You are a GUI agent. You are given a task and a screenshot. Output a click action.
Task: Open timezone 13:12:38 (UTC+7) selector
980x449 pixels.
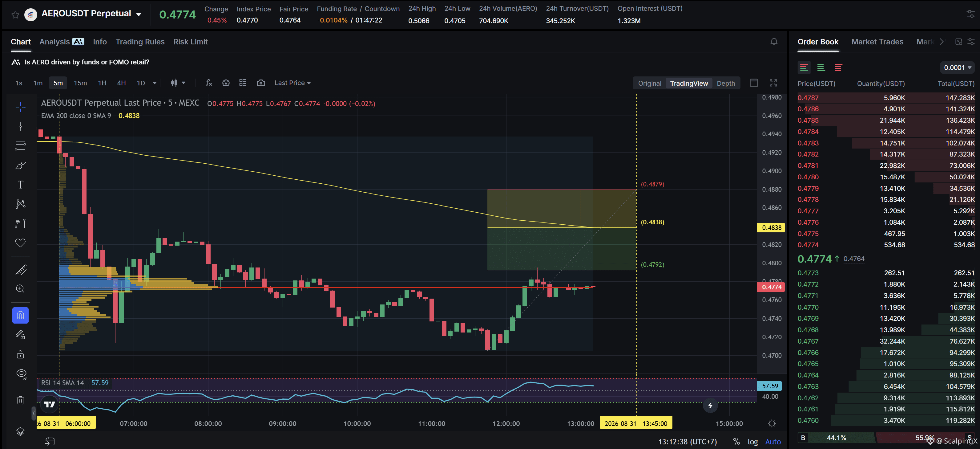point(688,442)
